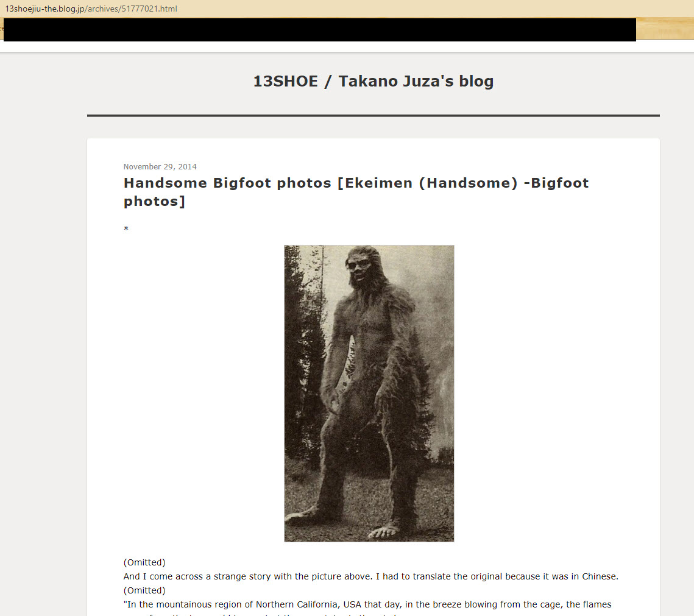
Task: Open the Handsome Bigfoot photos post title
Action: pyautogui.click(x=356, y=192)
